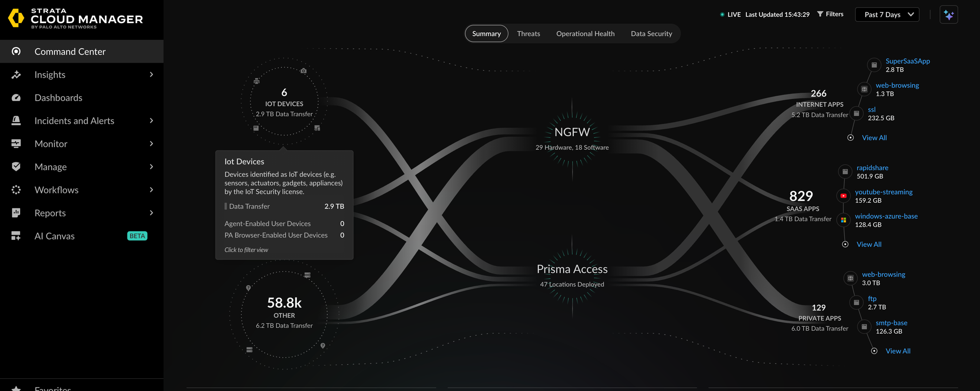Click the Command Center sidebar icon
Viewport: 980px width, 391px height.
point(16,52)
